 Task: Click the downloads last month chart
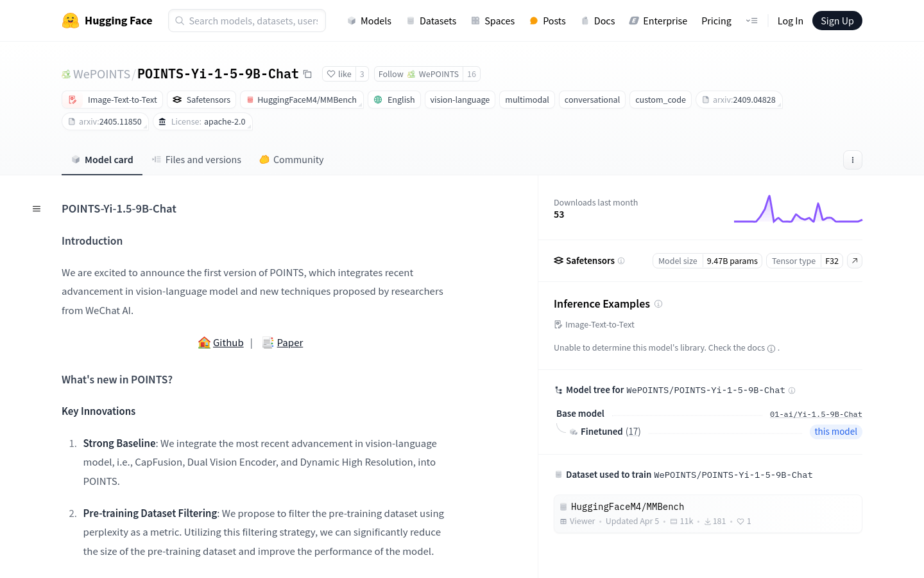click(x=798, y=209)
